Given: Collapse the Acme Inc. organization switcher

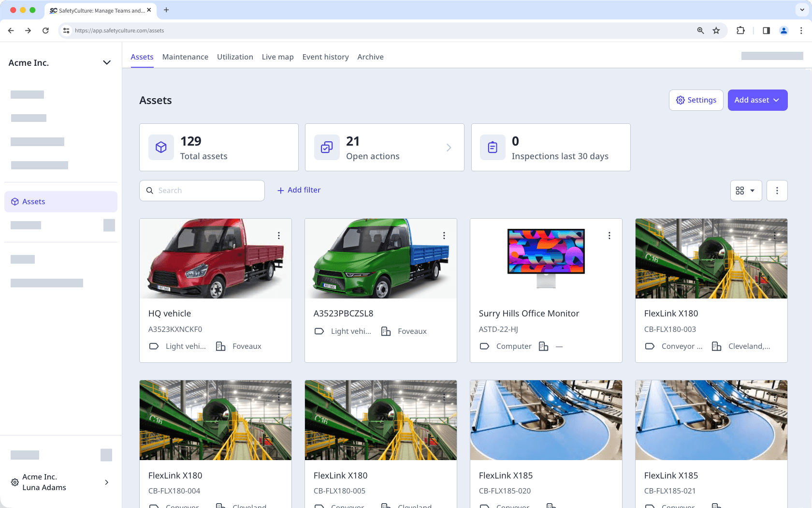Looking at the screenshot, I should (x=107, y=62).
